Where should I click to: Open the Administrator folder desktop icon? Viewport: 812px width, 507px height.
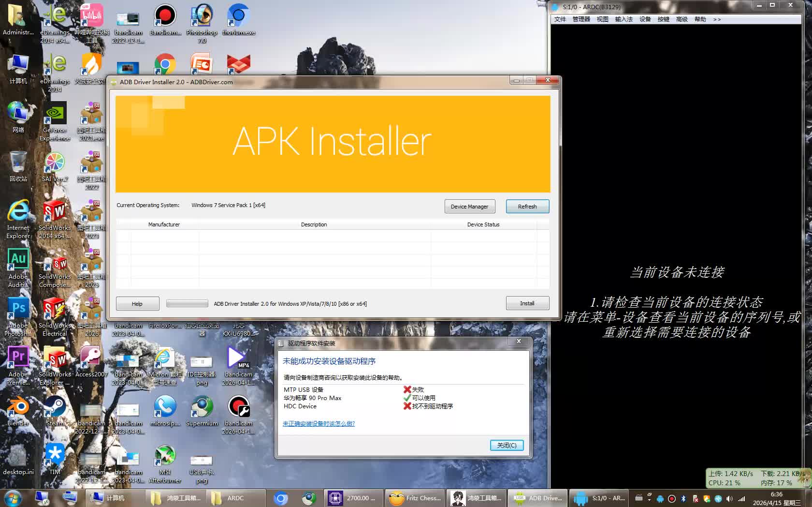(18, 21)
